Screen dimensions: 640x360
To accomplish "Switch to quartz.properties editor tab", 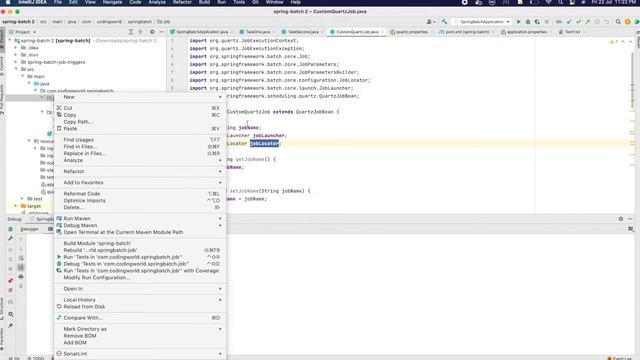I will [411, 32].
